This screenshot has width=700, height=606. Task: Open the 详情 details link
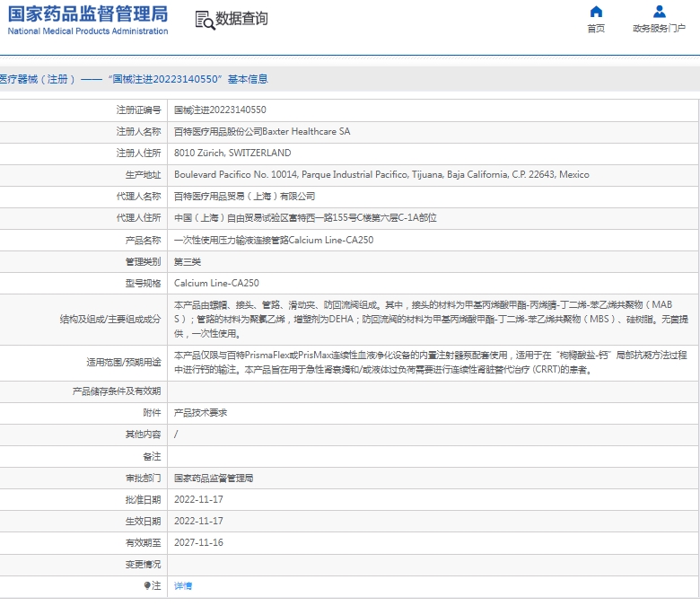click(183, 586)
